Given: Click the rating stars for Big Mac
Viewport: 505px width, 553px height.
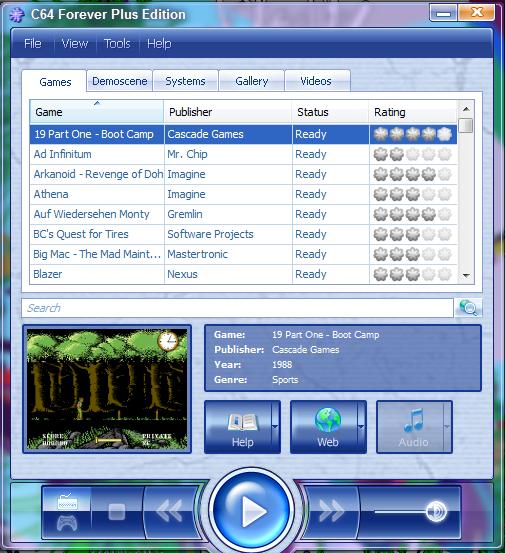Looking at the screenshot, I should 412,254.
